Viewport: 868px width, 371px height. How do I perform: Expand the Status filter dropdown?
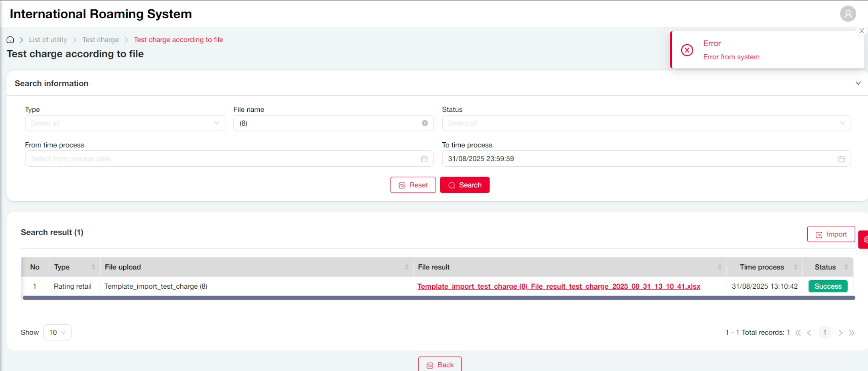646,123
